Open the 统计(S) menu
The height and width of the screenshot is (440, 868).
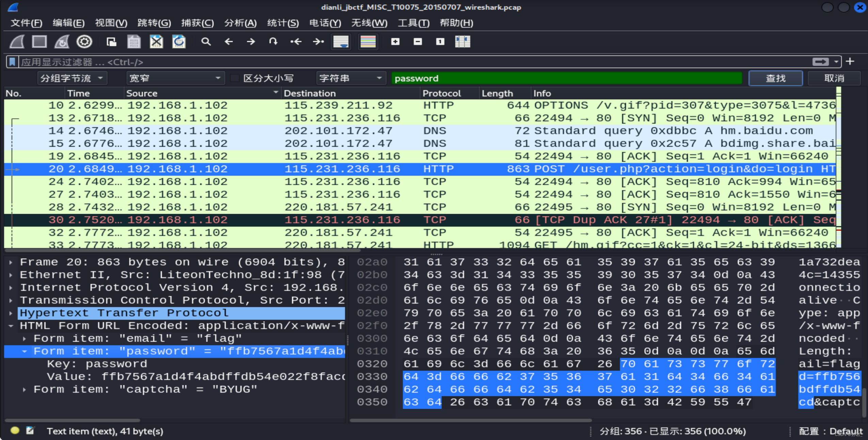pos(282,23)
